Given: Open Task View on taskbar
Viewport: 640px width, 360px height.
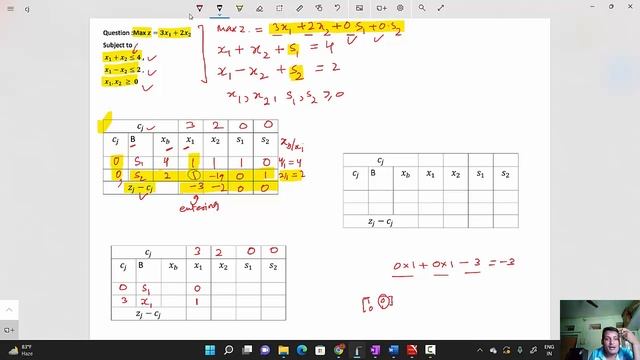Looking at the screenshot, I should point(247,350).
